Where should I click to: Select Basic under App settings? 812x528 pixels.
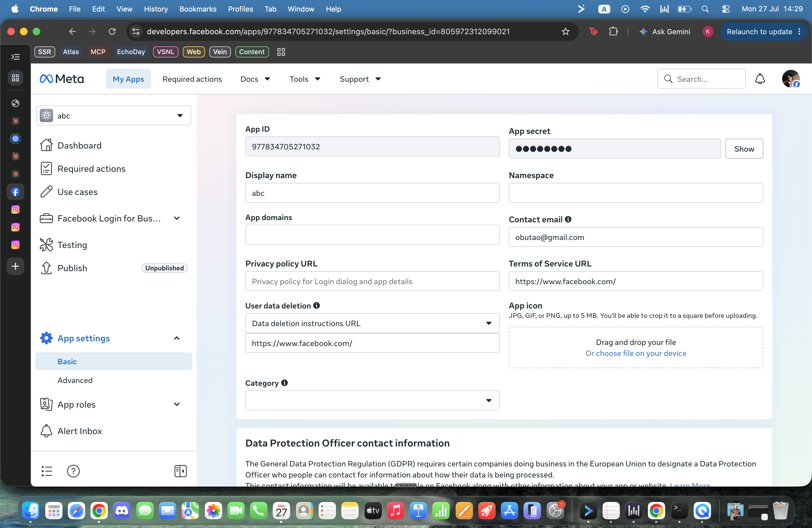(114, 361)
